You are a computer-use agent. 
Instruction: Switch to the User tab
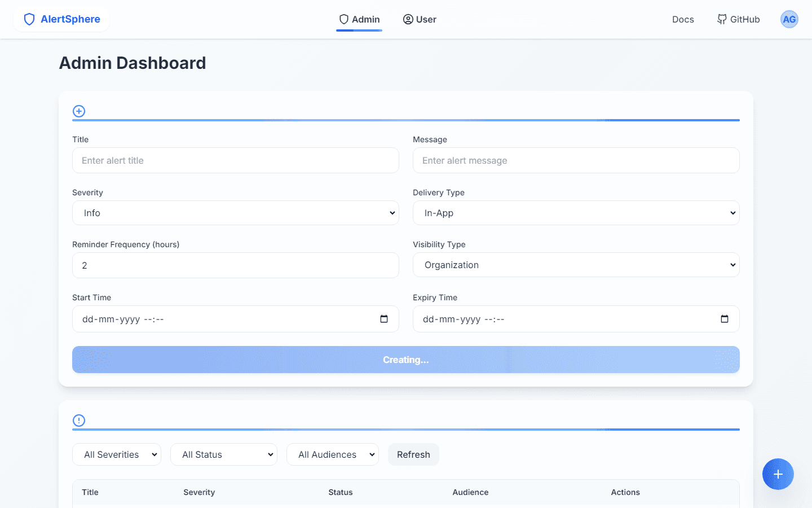420,19
